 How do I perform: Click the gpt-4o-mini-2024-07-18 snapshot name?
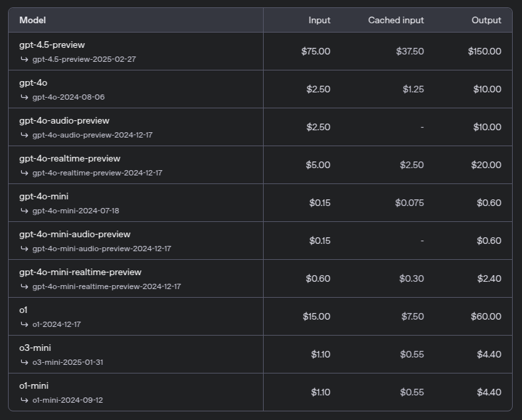[76, 211]
